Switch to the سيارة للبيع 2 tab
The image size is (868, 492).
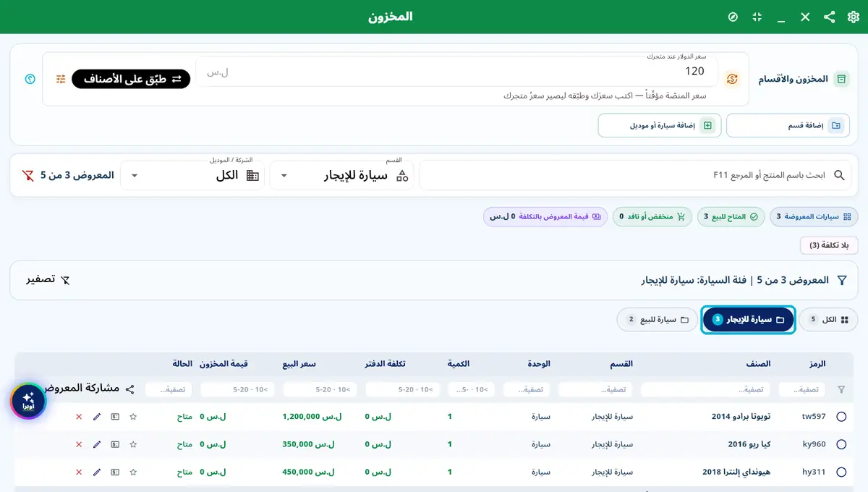[658, 319]
